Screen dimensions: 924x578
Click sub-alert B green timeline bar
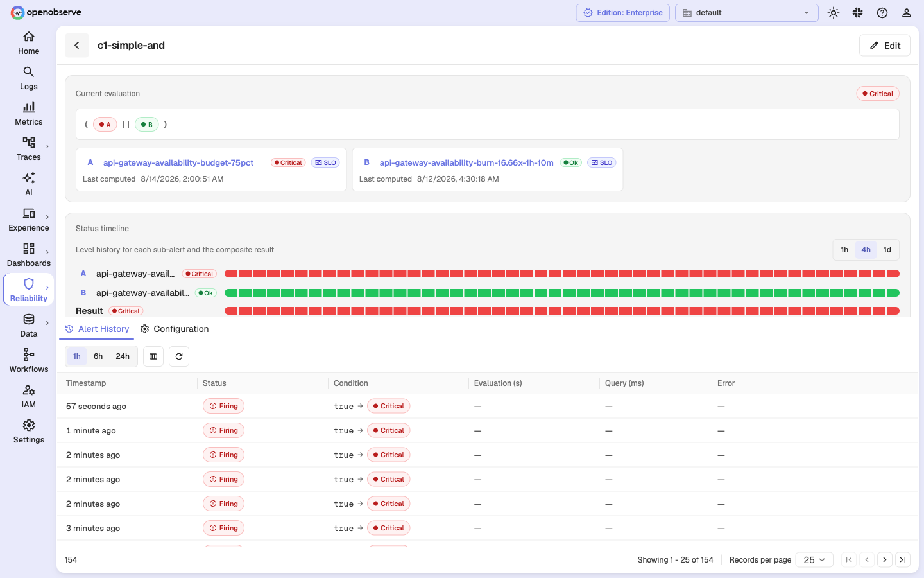click(x=562, y=293)
